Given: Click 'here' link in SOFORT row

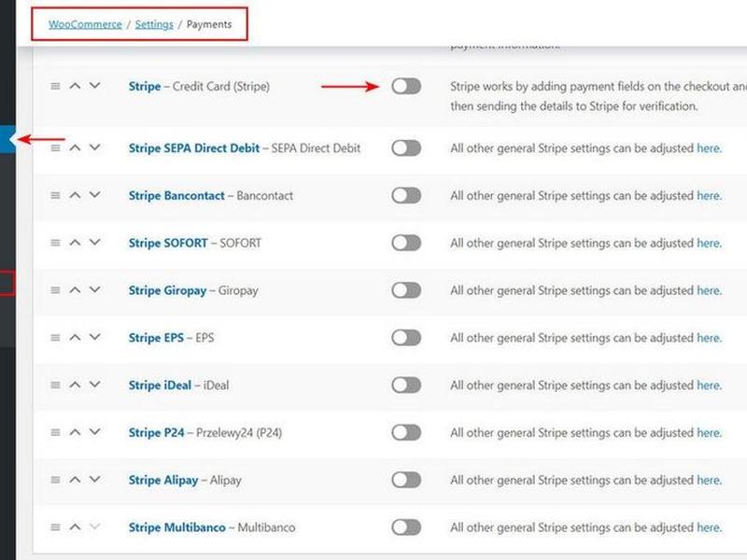Looking at the screenshot, I should [709, 244].
